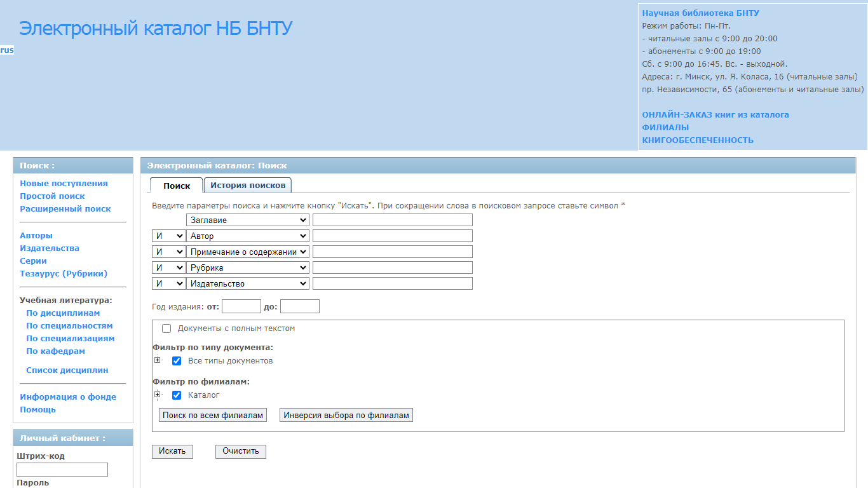Screen dimensions: 868x488
Task: Open the Помощь link
Action: click(x=37, y=410)
